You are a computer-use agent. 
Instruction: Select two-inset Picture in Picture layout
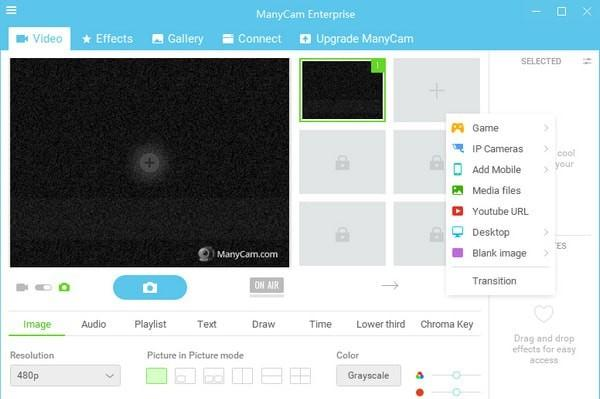click(214, 376)
